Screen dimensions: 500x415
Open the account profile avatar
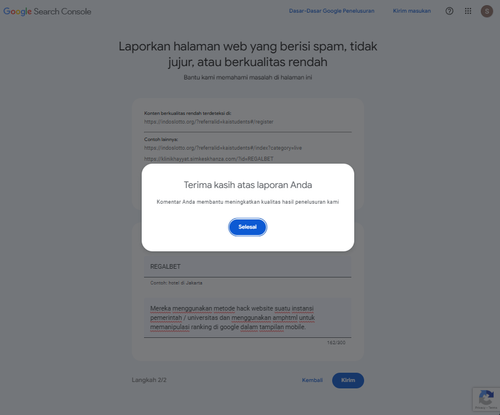[487, 11]
